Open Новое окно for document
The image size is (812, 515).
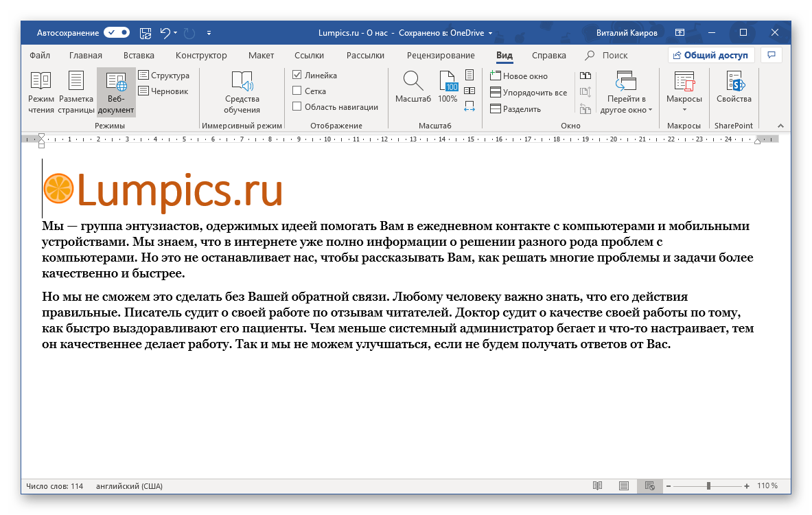pos(519,76)
